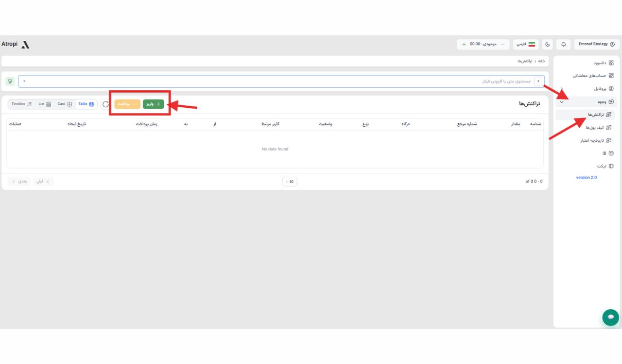Click the version 2.0 link

pyautogui.click(x=587, y=178)
